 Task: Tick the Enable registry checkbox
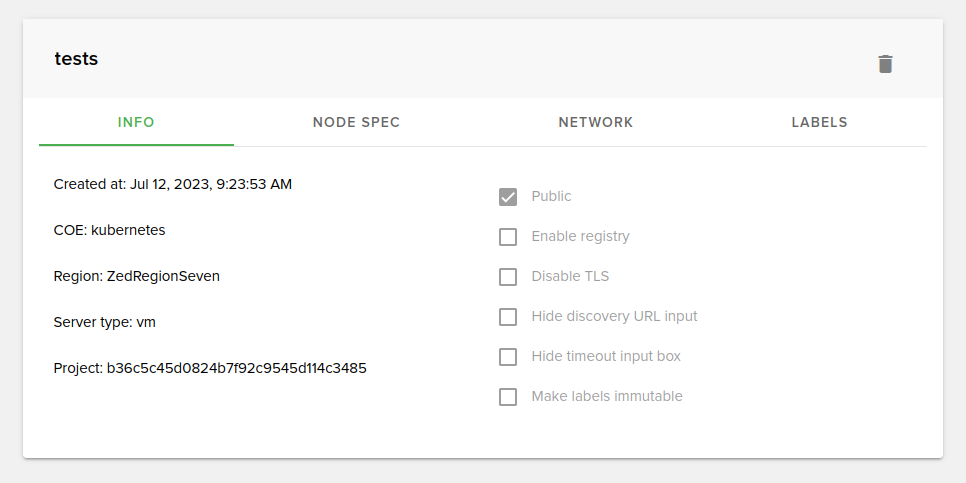click(x=508, y=237)
